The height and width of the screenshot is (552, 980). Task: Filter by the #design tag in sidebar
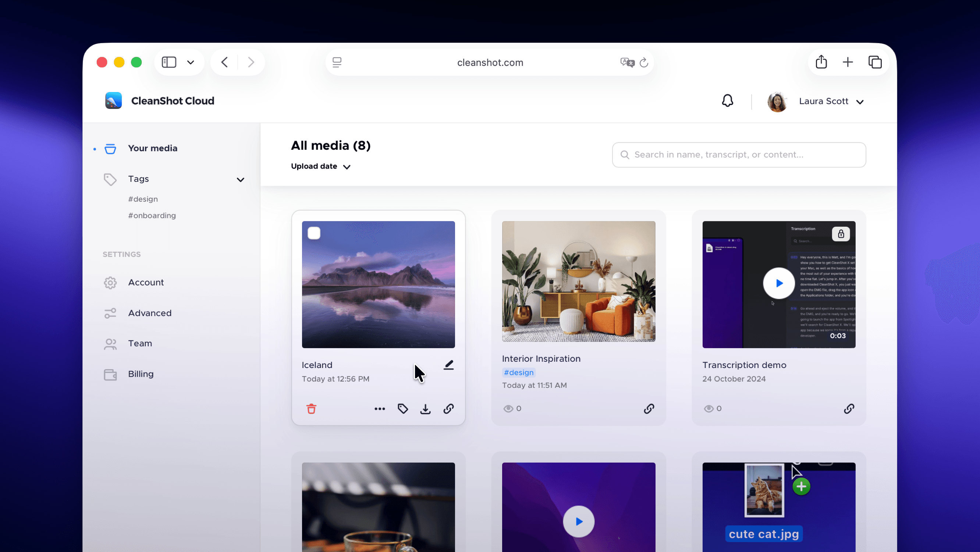143,199
